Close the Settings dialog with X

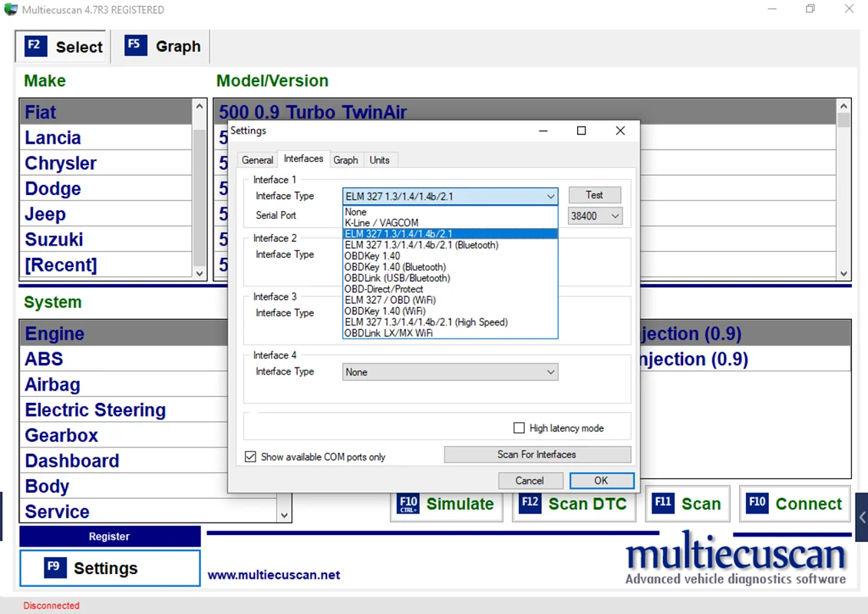[621, 130]
